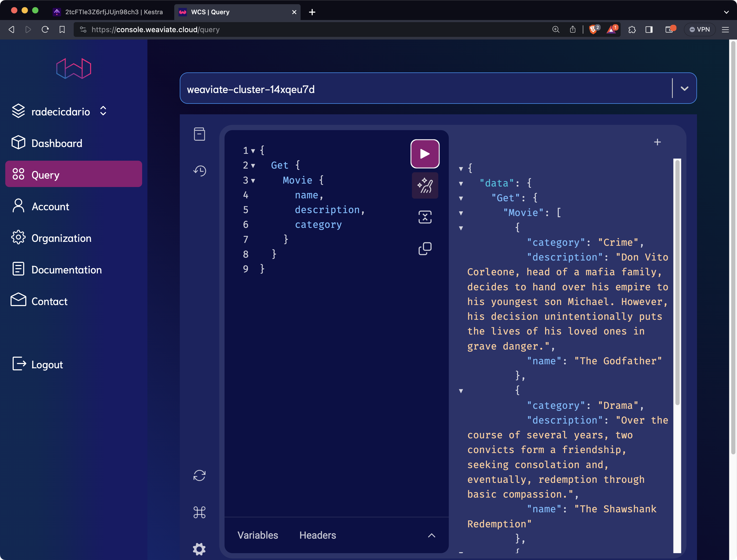
Task: Merge query fragments with the merge icon
Action: (x=425, y=217)
